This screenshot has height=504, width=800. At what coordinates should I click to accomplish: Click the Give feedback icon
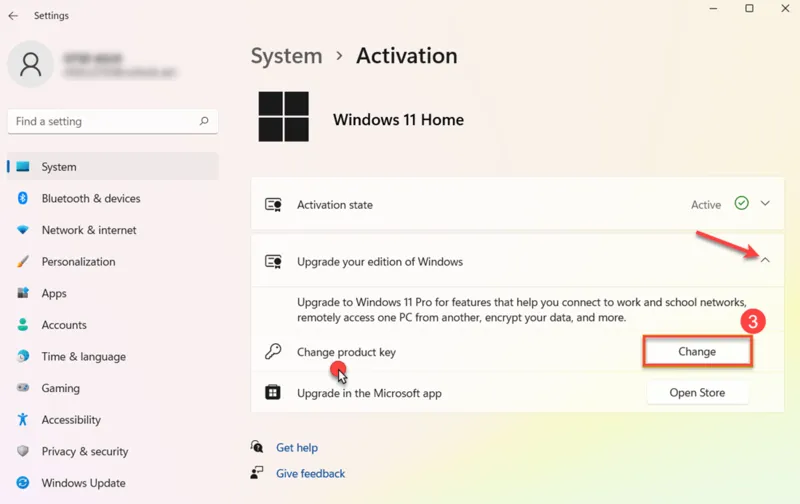click(257, 473)
